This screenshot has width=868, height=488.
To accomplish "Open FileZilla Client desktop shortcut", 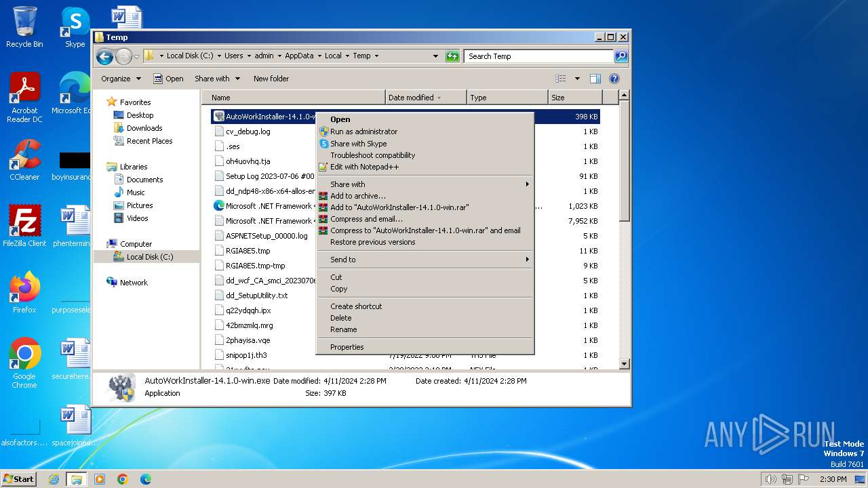I will (x=24, y=226).
